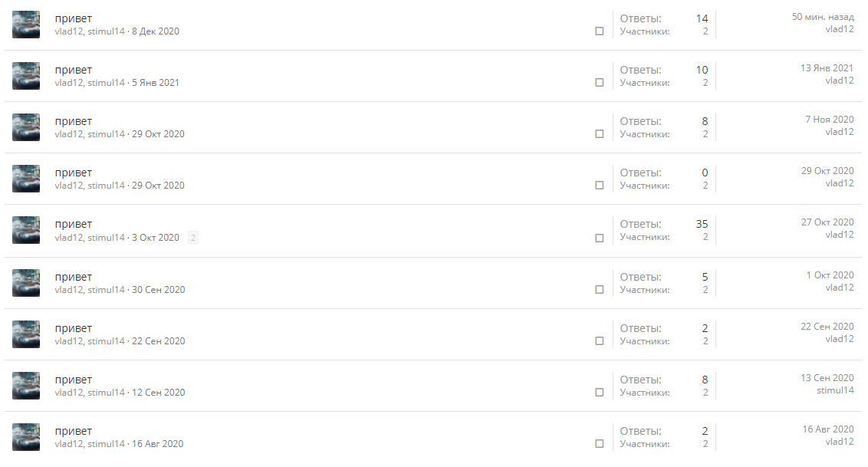Open last message '50 мин. назад'

[x=823, y=17]
